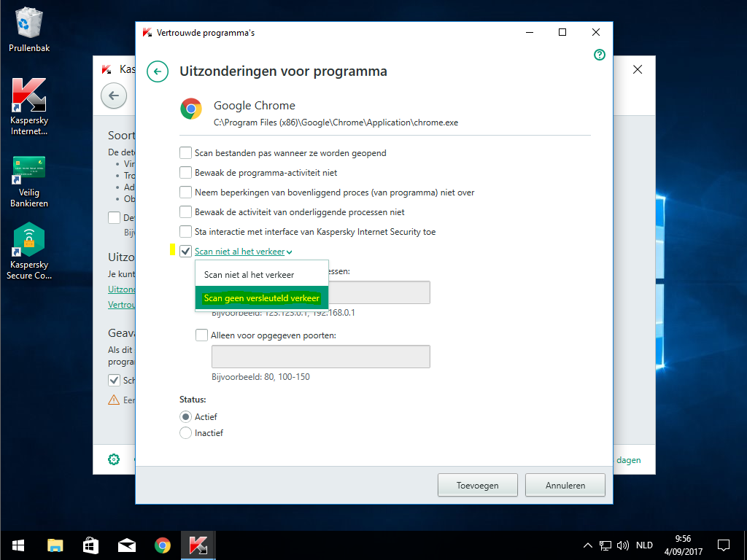747x560 pixels.
Task: Click the chrome.exe file path text
Action: pos(336,122)
